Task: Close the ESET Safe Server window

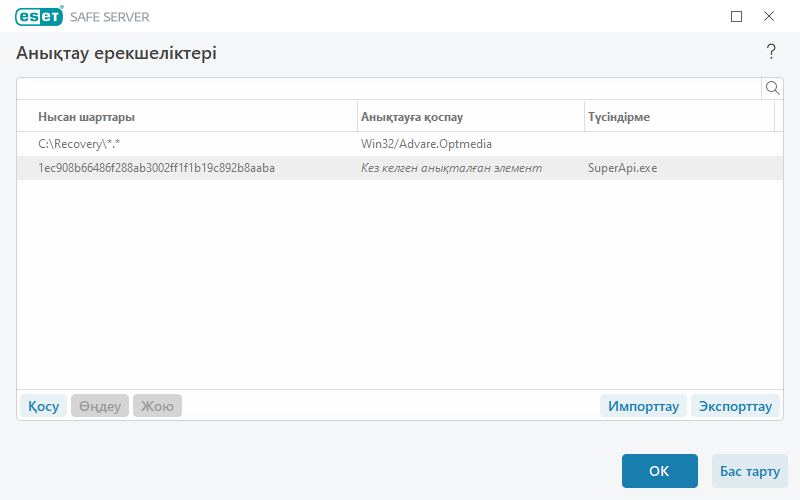Action: (x=769, y=16)
